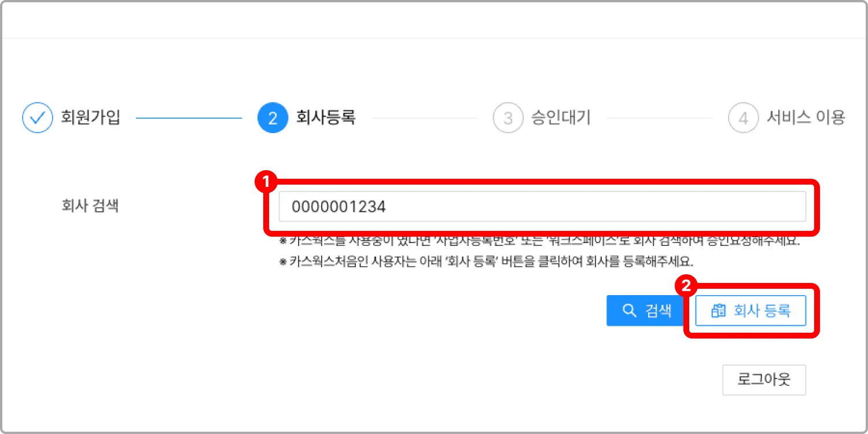Click the red annotation badge number 2
This screenshot has height=434, width=868.
click(x=686, y=286)
